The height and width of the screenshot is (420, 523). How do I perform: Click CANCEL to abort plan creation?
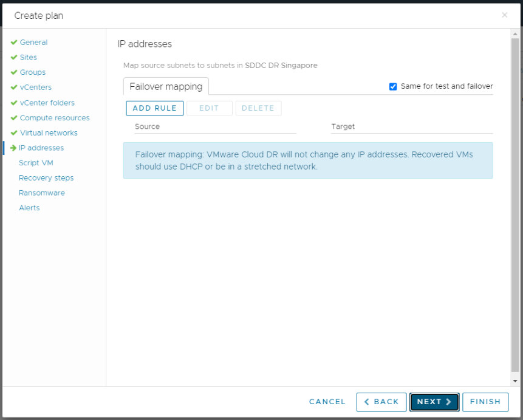point(327,402)
